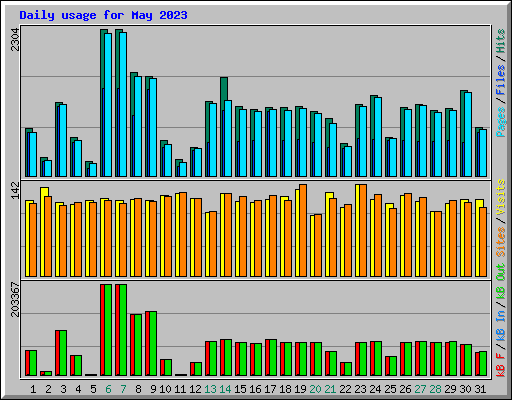Viewport: 512px width, 400px height.
Task: Click green weekend day label 20
Action: pyautogui.click(x=315, y=389)
